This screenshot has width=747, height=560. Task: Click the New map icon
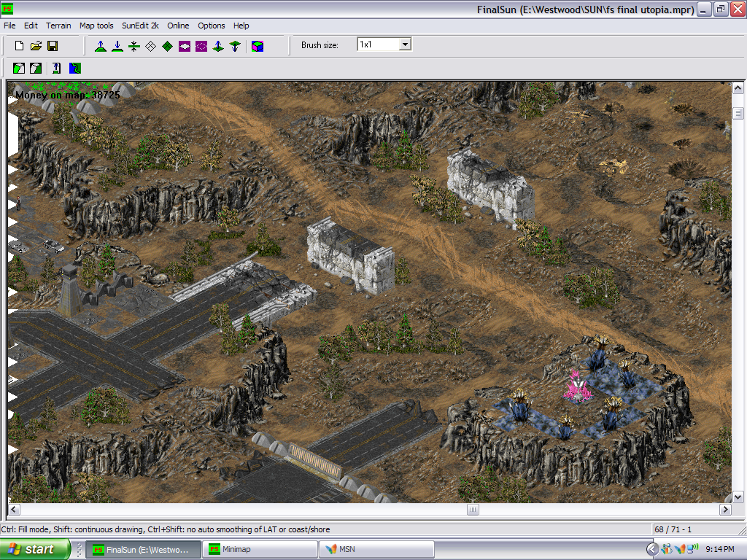[x=20, y=46]
